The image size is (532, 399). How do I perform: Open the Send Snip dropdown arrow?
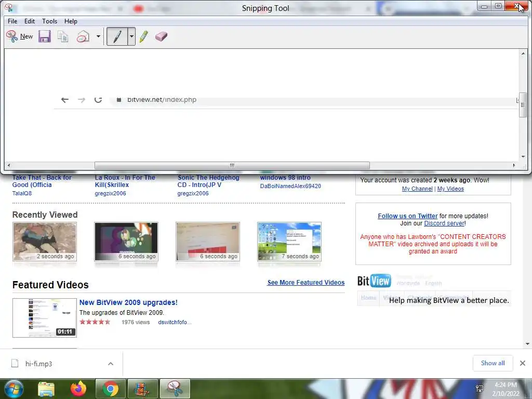(98, 36)
